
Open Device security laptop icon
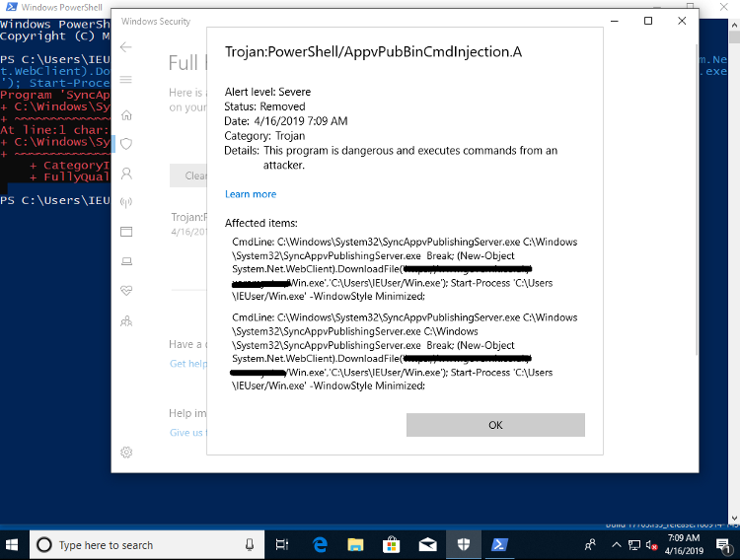point(126,261)
